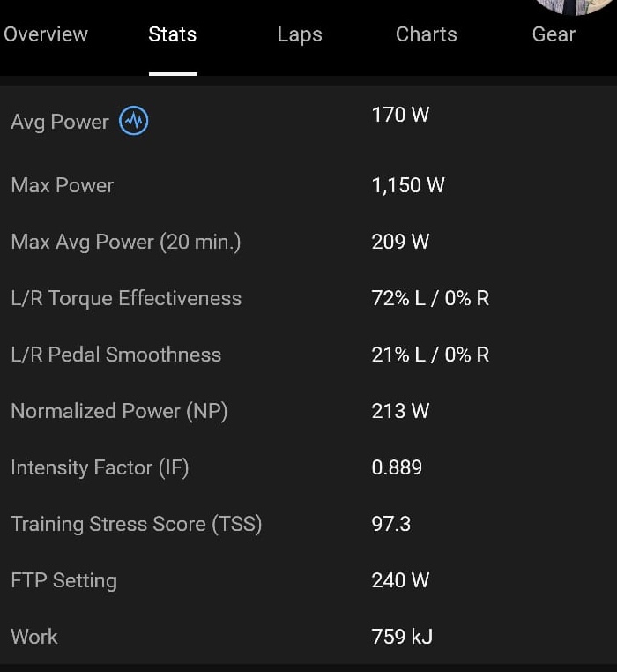View the Gear tab

(554, 34)
